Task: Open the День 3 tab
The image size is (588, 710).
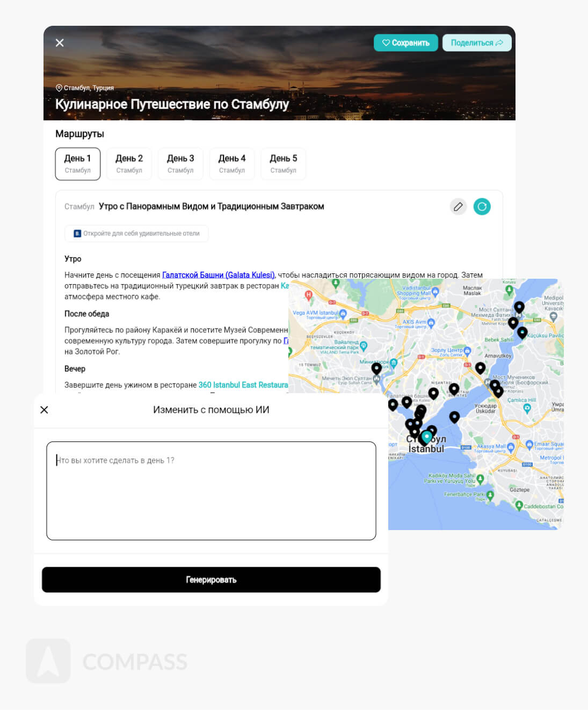Action: pyautogui.click(x=180, y=164)
